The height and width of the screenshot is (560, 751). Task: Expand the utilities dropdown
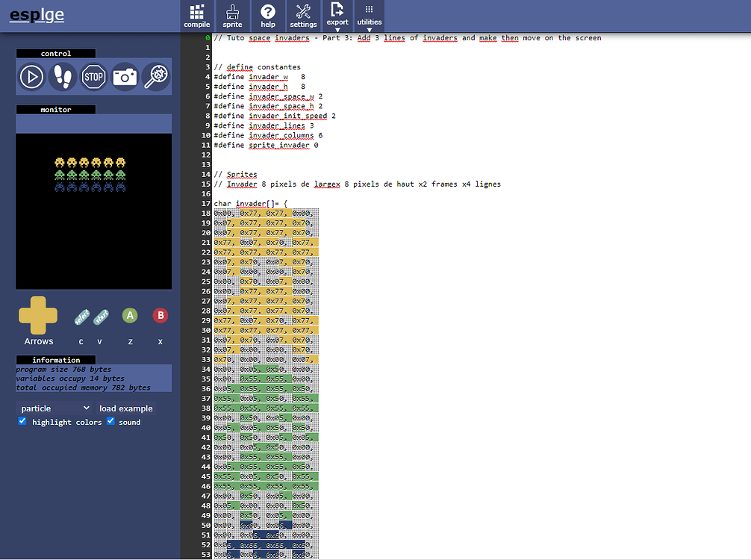(x=370, y=16)
